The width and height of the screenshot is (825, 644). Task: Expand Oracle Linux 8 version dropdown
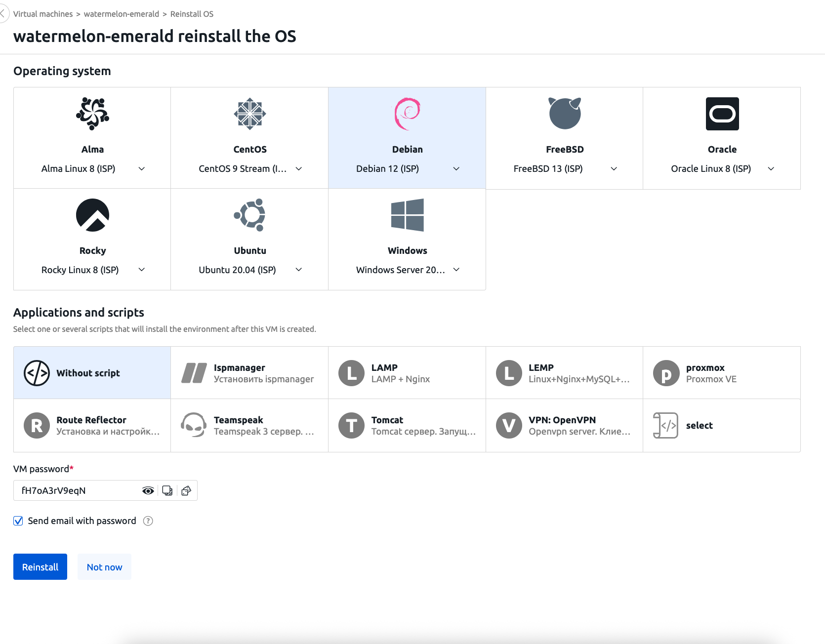pos(771,169)
